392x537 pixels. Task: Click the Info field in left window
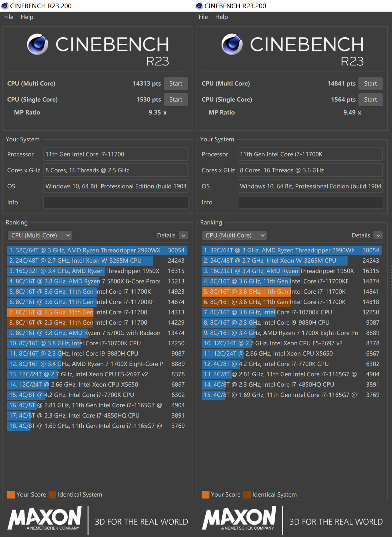point(116,202)
